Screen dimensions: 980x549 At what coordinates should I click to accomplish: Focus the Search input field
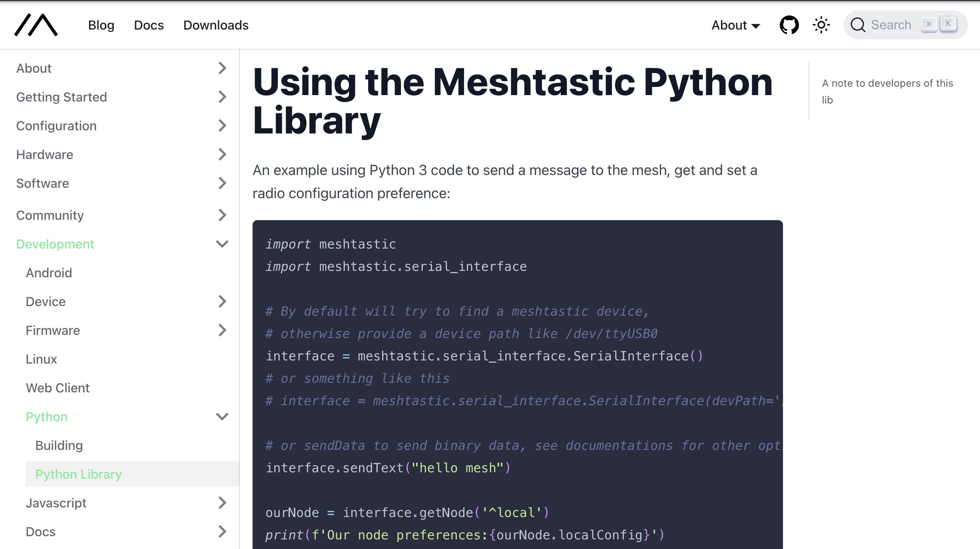891,25
